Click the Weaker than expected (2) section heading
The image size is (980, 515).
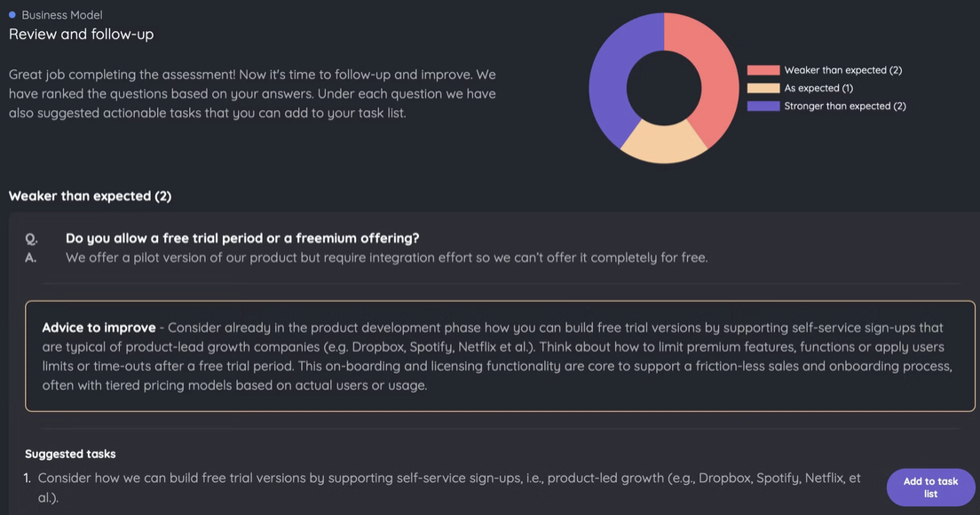click(90, 196)
